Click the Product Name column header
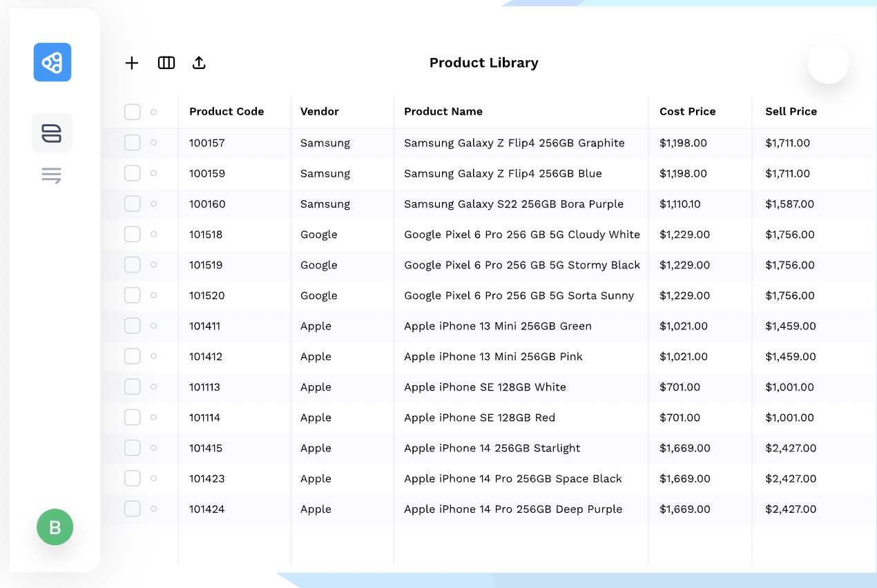The width and height of the screenshot is (877, 588). tap(443, 111)
